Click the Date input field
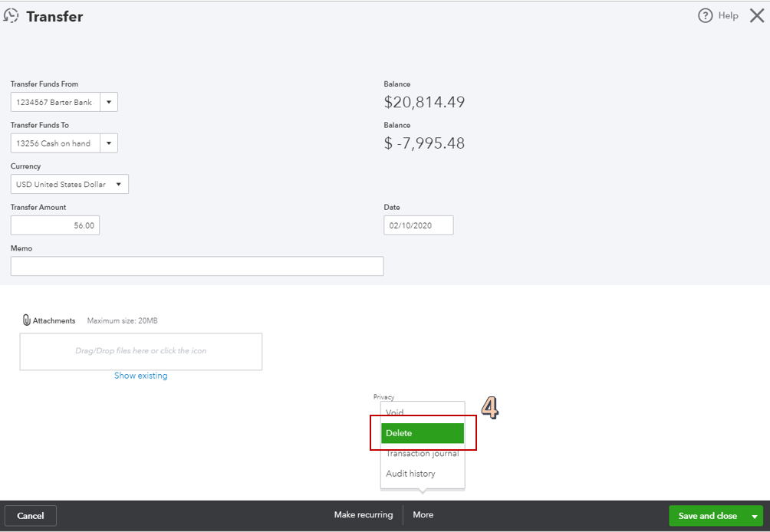Viewport: 770px width, 532px height. click(x=418, y=225)
